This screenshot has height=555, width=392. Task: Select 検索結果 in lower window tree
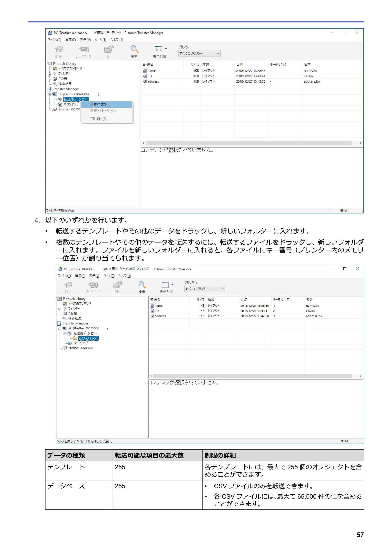[x=75, y=319]
